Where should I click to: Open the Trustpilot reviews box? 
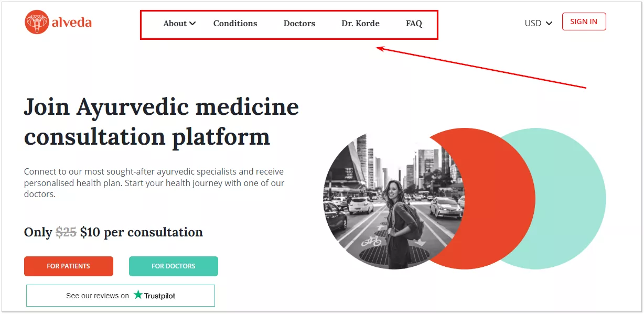[121, 296]
